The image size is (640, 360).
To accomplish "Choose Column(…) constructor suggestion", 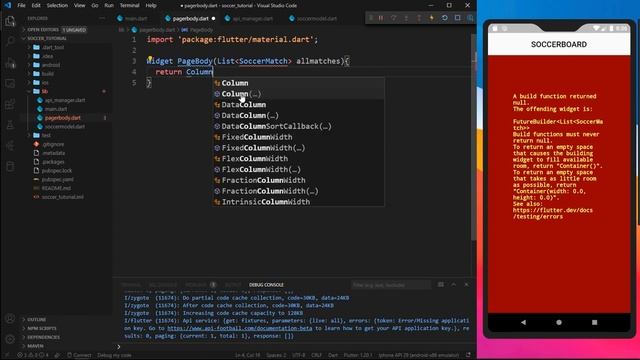I will [x=298, y=94].
